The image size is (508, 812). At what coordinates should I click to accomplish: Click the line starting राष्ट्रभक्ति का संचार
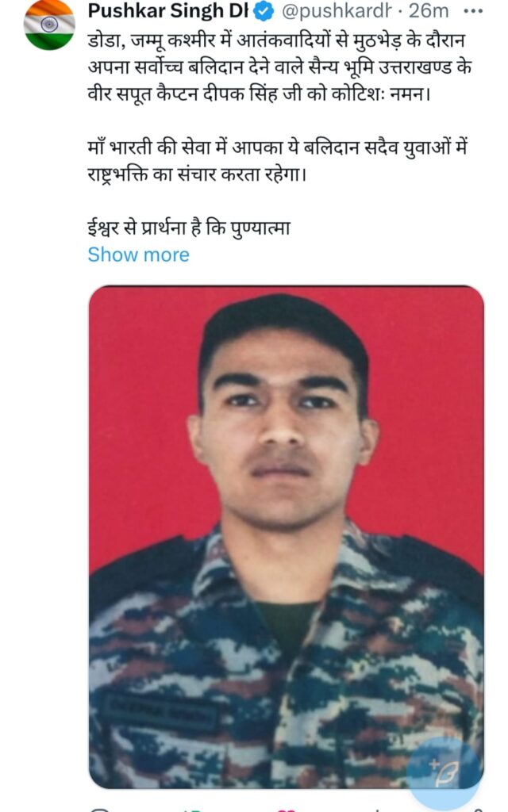197,174
